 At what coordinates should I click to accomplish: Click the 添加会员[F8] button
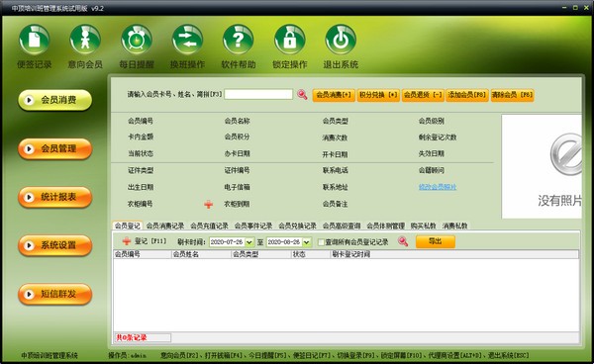tap(467, 95)
